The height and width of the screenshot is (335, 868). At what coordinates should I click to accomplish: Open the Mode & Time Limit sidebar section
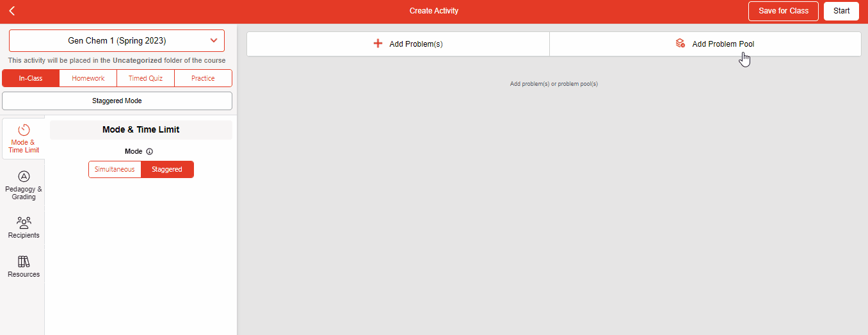pos(24,138)
